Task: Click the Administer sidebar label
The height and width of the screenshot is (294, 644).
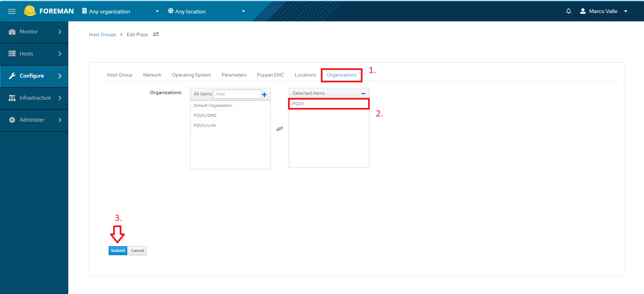Action: (x=32, y=120)
